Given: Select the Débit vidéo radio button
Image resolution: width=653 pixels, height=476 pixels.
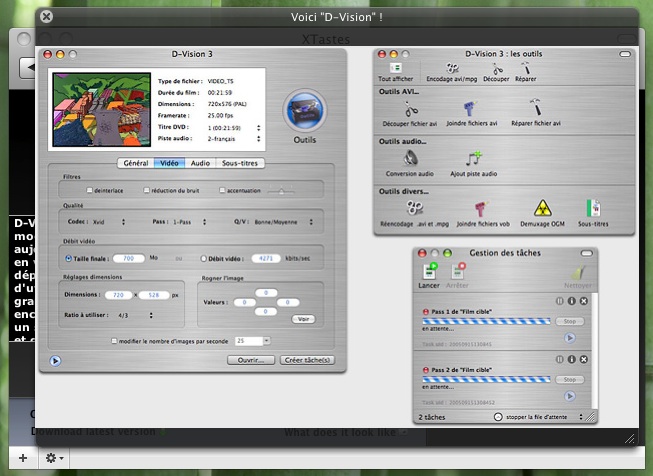Looking at the screenshot, I should 203,259.
